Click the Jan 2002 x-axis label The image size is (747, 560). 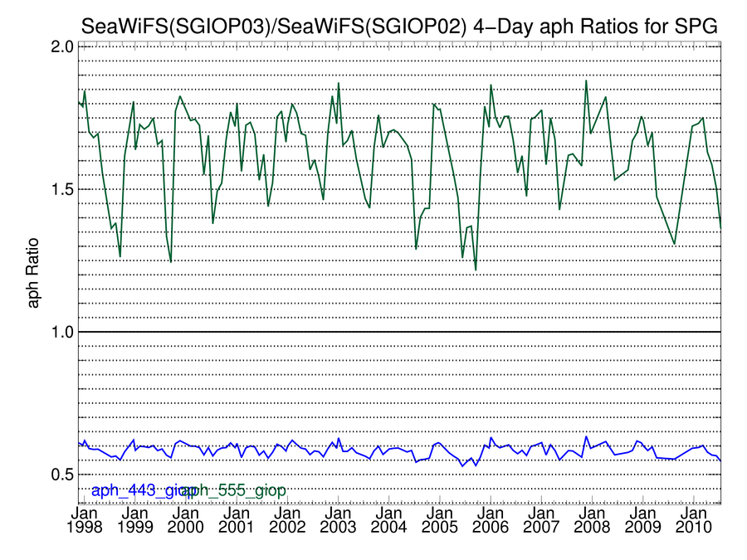[287, 520]
